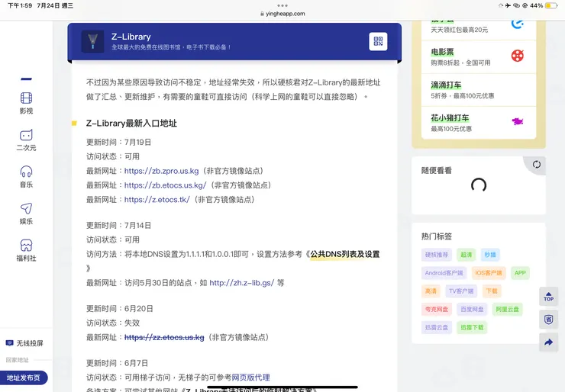The width and height of the screenshot is (565, 392).
Task: Open the 二次元 sidebar category
Action: tap(26, 140)
